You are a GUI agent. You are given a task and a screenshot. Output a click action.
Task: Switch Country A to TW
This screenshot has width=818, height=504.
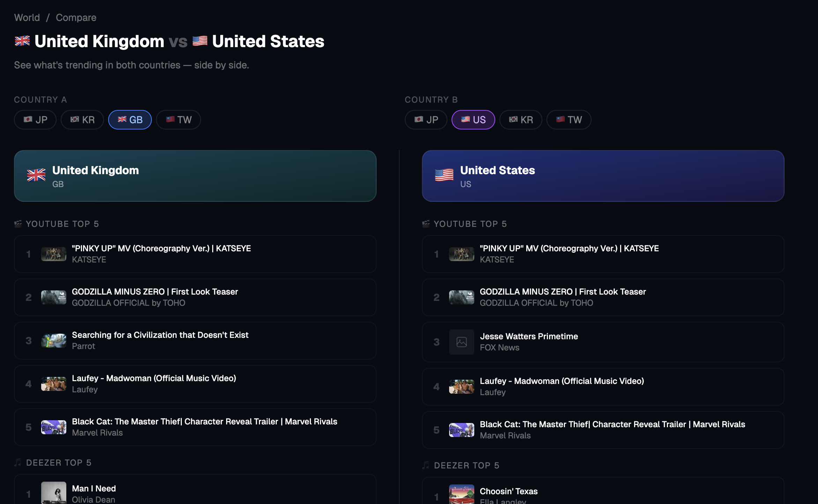[178, 120]
